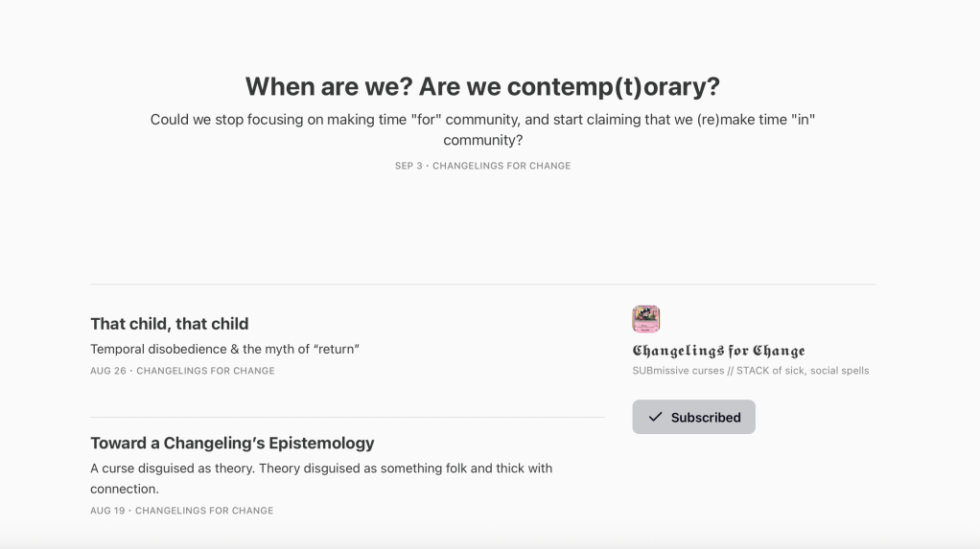
Task: Click the checkmark icon beside Subscribed
Action: [656, 417]
